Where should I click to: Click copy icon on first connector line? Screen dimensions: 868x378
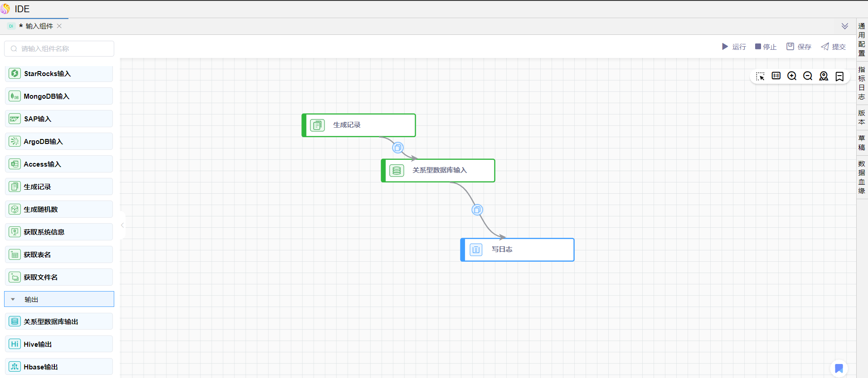[398, 148]
